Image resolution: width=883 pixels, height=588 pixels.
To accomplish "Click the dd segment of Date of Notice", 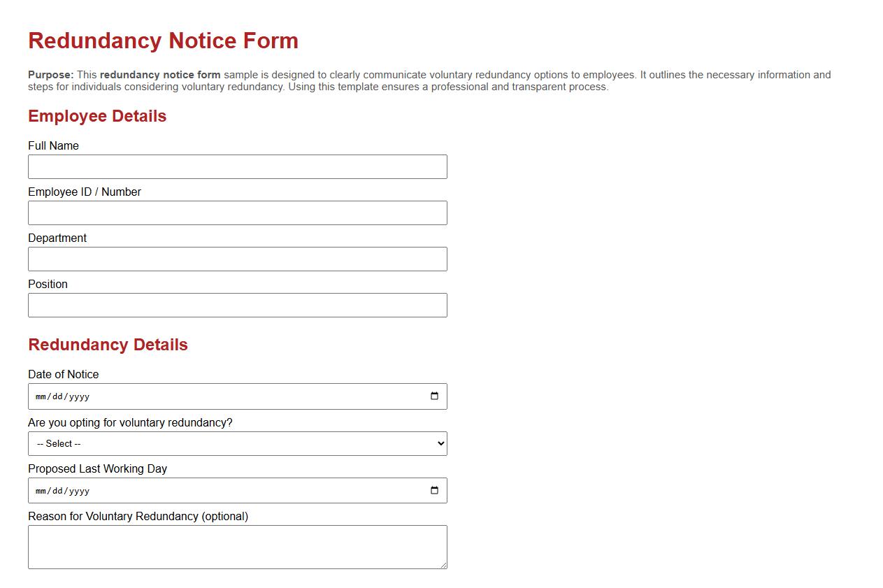I will point(56,396).
